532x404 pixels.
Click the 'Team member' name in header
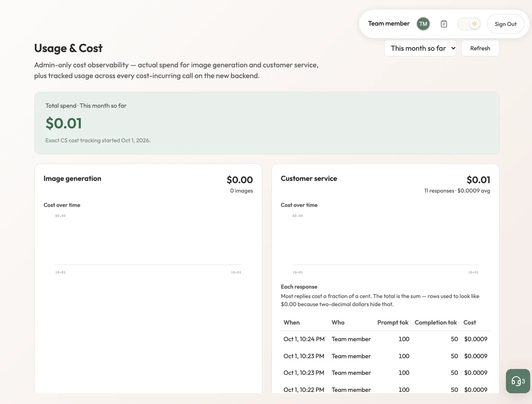[x=389, y=23]
